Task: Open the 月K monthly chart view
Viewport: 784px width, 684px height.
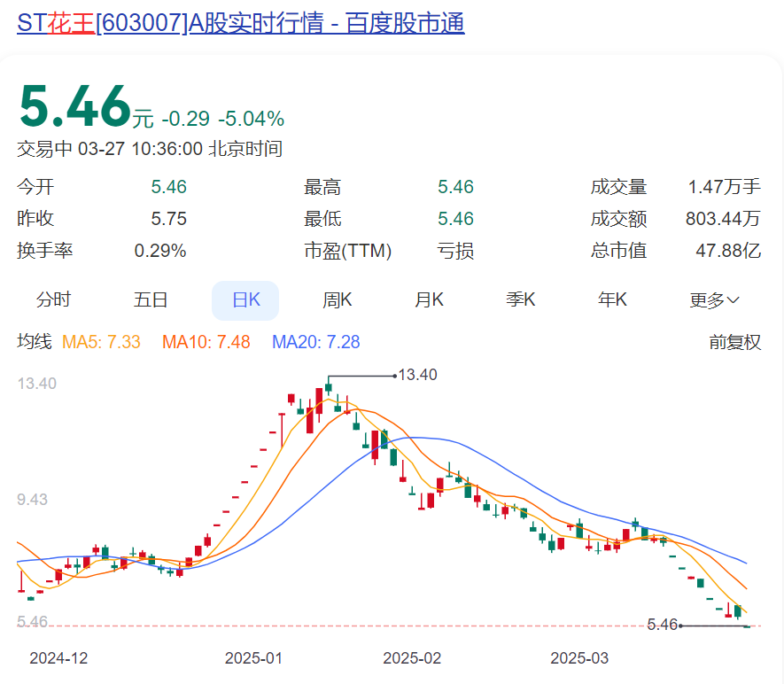Action: point(429,299)
